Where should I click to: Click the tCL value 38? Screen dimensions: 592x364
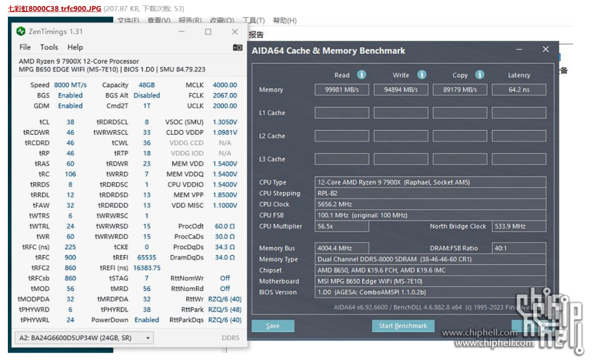(70, 122)
